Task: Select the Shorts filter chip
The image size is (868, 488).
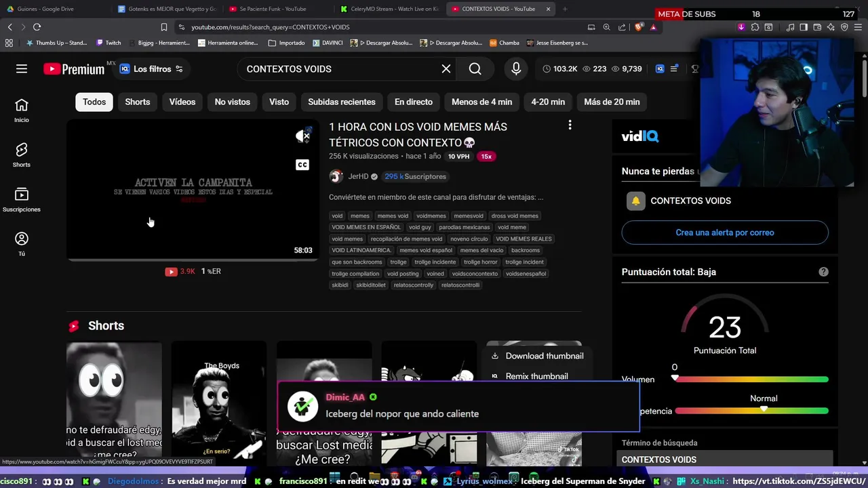Action: (138, 102)
